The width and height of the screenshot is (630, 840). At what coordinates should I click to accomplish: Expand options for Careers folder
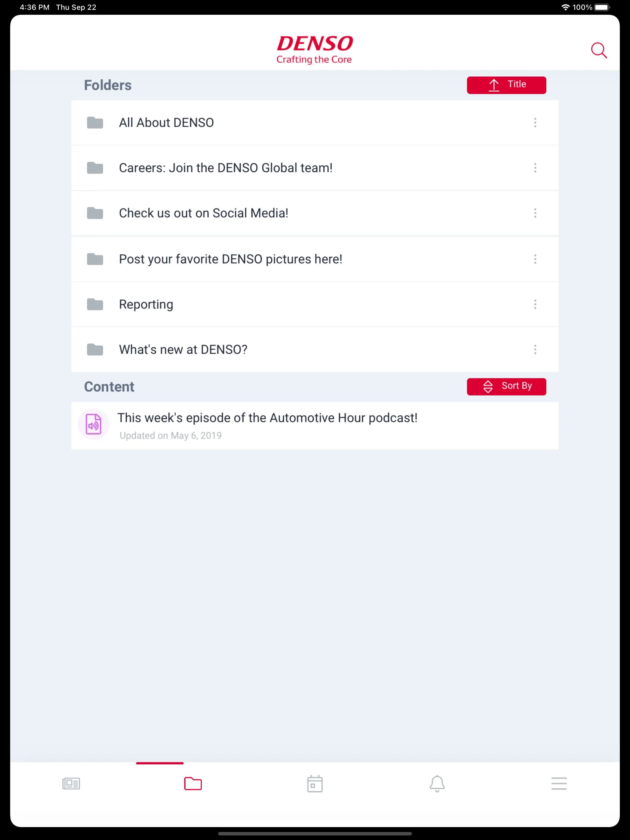pos(535,168)
